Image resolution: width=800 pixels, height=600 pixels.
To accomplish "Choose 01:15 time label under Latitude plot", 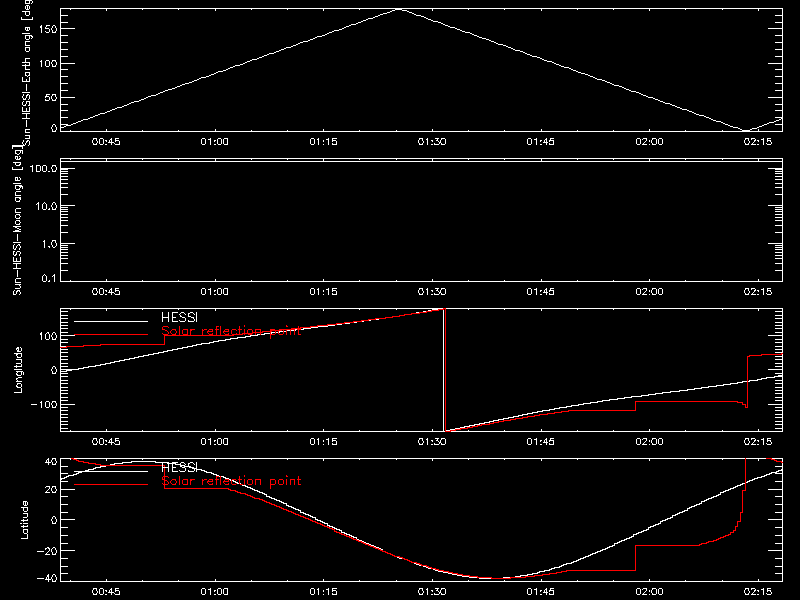I will tap(323, 591).
